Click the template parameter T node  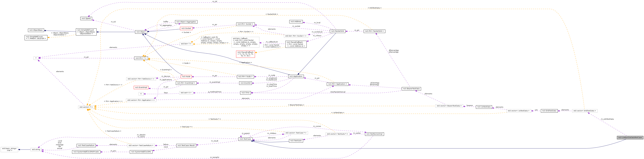point(36,58)
